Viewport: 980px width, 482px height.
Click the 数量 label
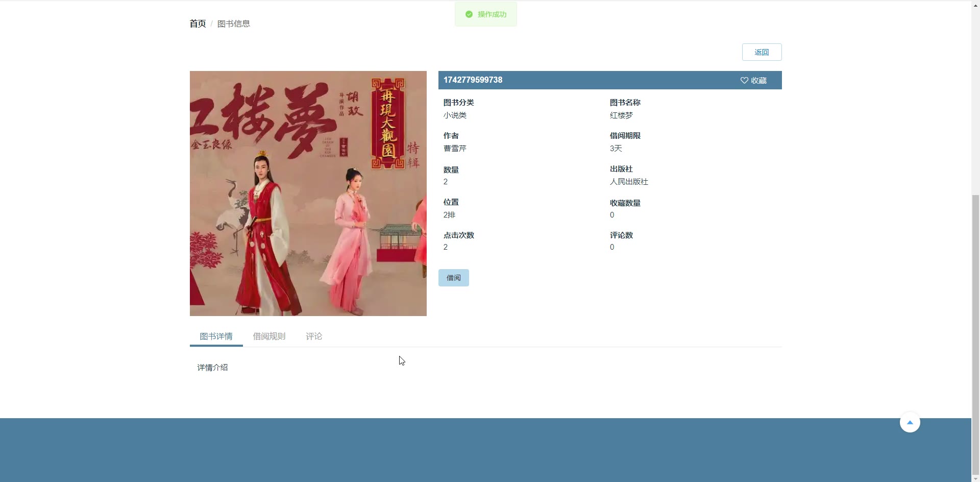[x=451, y=170]
